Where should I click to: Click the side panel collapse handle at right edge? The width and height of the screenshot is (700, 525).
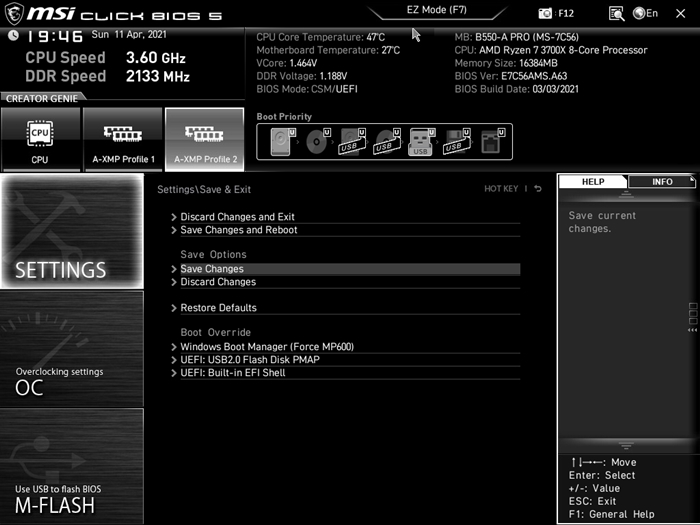(693, 317)
